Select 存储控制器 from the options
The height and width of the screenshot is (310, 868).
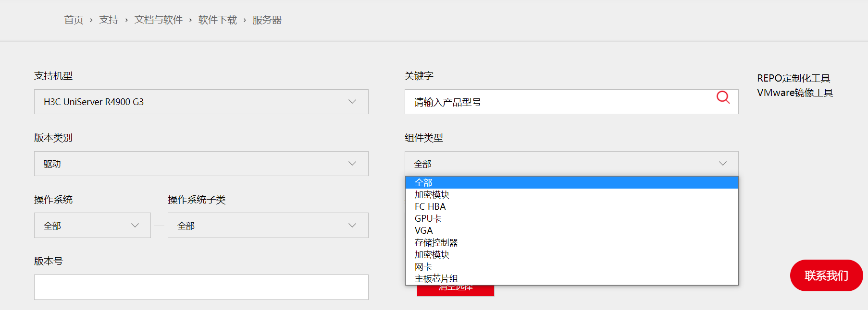click(436, 243)
